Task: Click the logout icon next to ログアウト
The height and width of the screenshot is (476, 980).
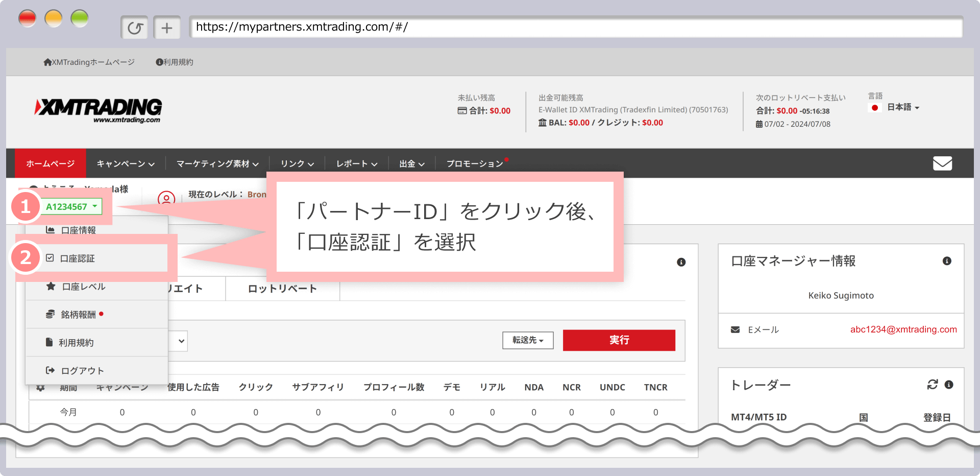Action: tap(50, 370)
